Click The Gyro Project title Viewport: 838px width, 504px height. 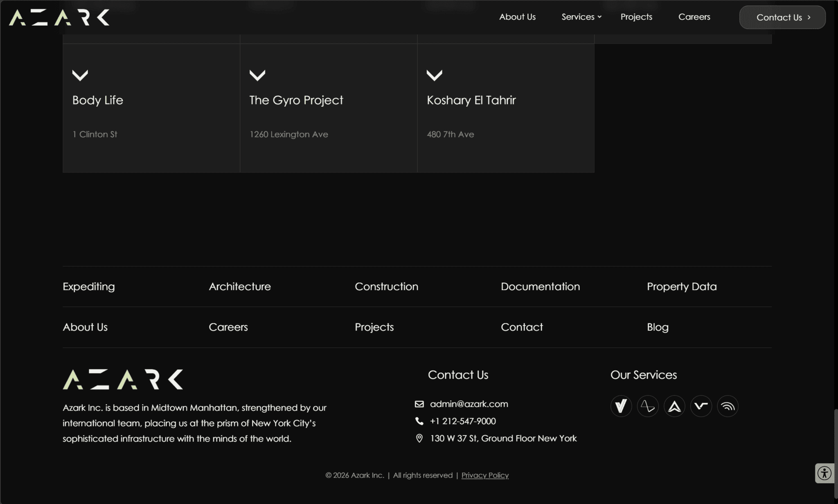coord(296,100)
